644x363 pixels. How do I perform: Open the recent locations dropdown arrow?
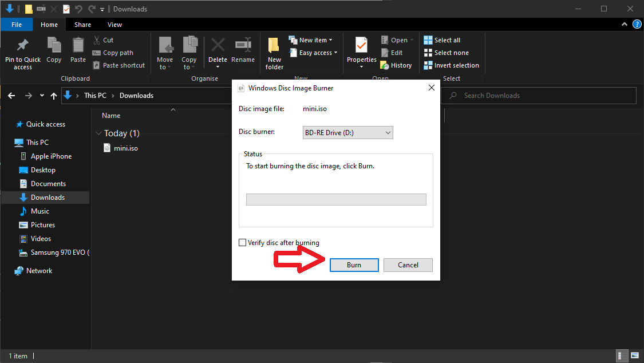42,96
